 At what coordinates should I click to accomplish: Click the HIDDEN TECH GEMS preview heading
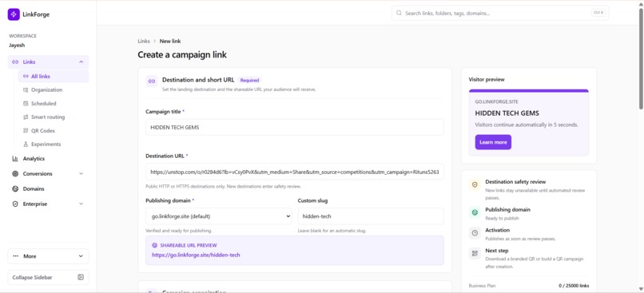[x=507, y=113]
